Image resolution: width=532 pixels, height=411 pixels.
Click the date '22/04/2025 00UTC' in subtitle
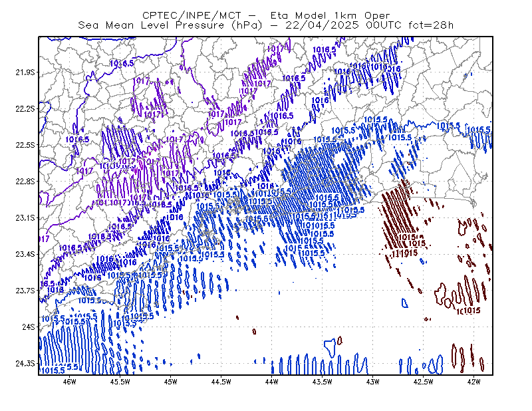tap(343, 25)
